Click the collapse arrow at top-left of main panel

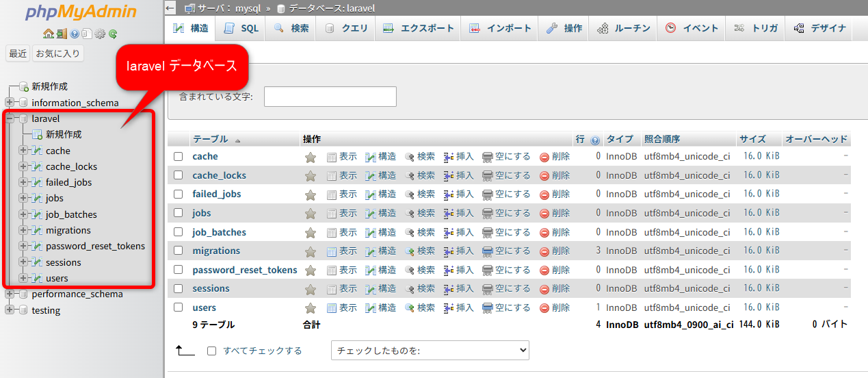(171, 8)
